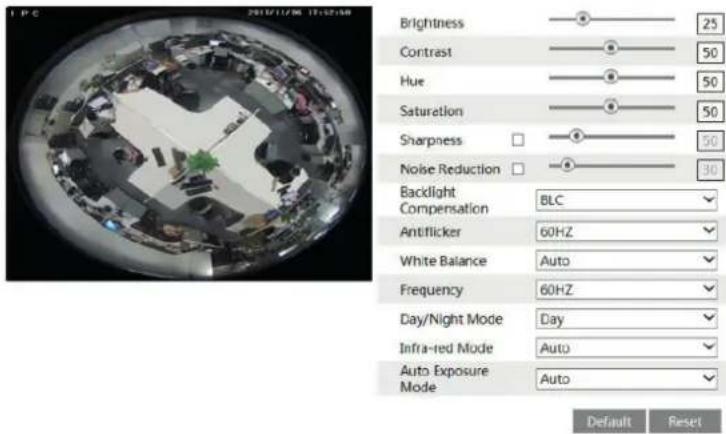Click the fisheye camera preview image

(x=189, y=144)
